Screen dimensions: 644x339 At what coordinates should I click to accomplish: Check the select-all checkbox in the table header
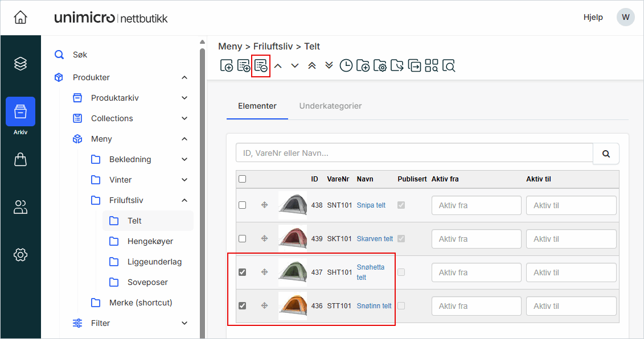(243, 179)
